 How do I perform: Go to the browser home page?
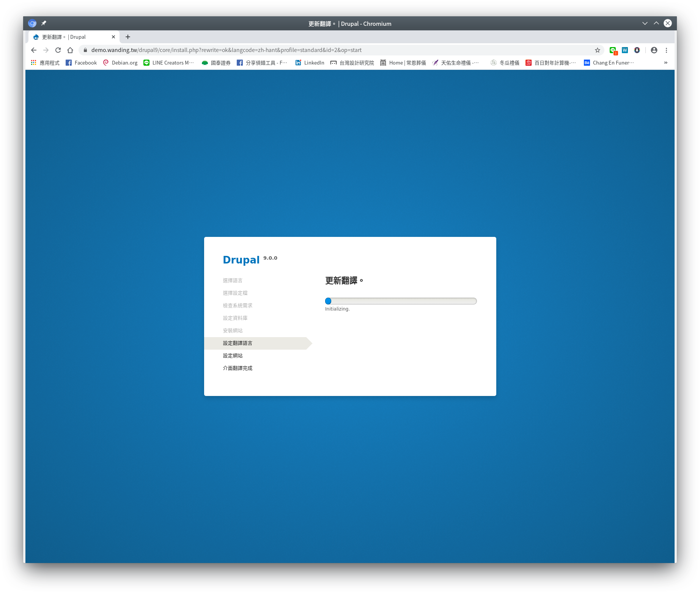[x=70, y=50]
